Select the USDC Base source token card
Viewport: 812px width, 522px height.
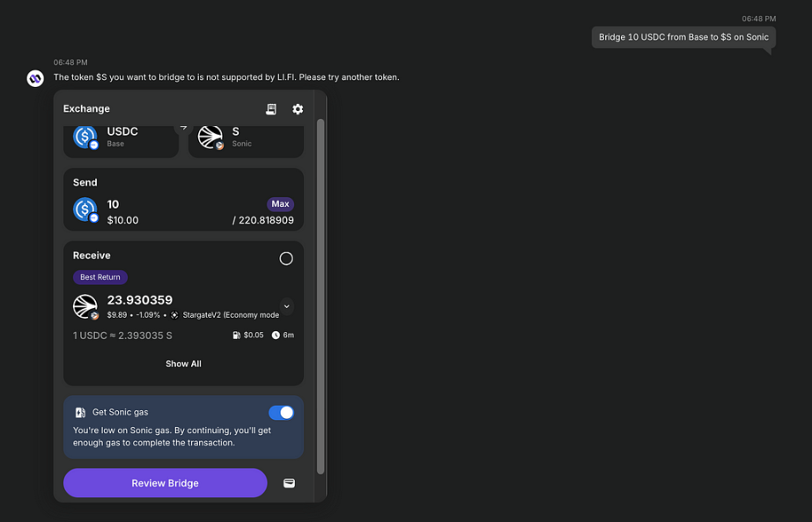point(122,141)
